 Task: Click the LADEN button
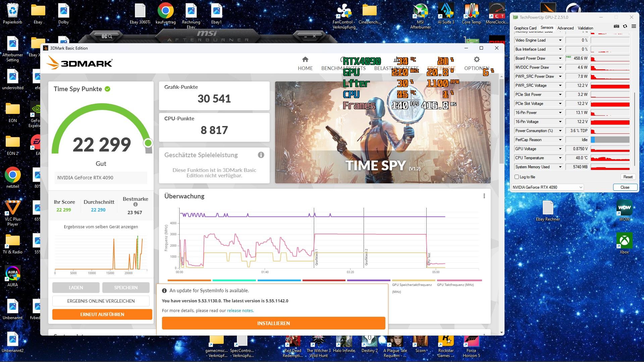pyautogui.click(x=76, y=288)
